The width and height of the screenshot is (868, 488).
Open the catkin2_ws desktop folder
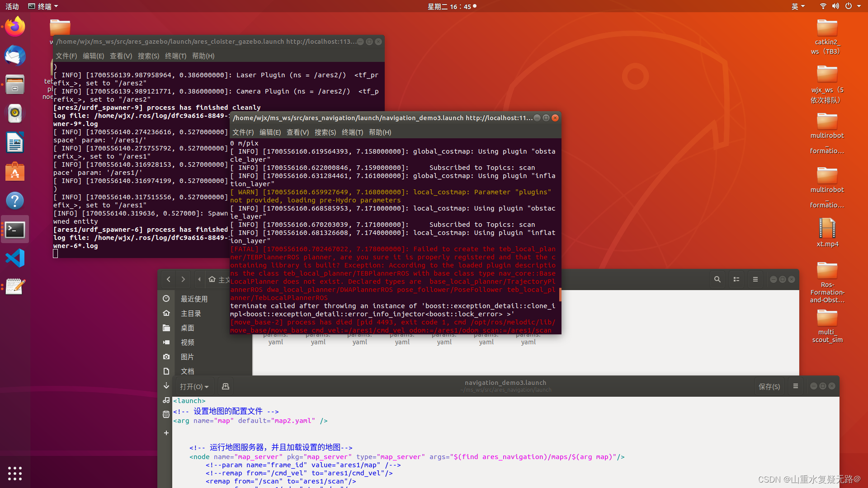click(x=827, y=37)
